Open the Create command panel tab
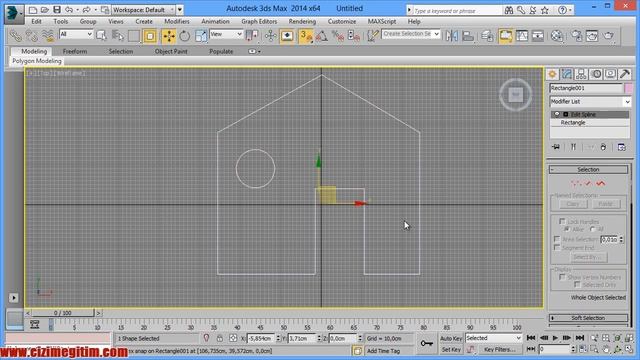 coord(553,74)
